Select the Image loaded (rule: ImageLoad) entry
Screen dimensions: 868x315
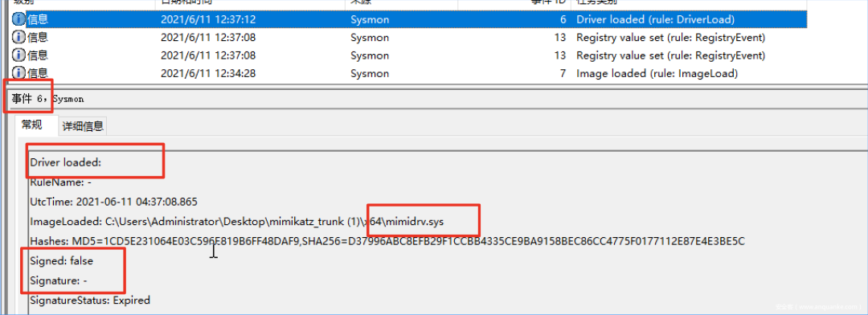(657, 73)
